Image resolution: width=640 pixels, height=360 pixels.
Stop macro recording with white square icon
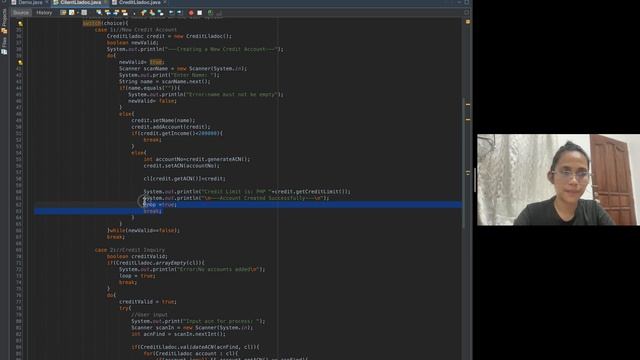click(x=200, y=13)
